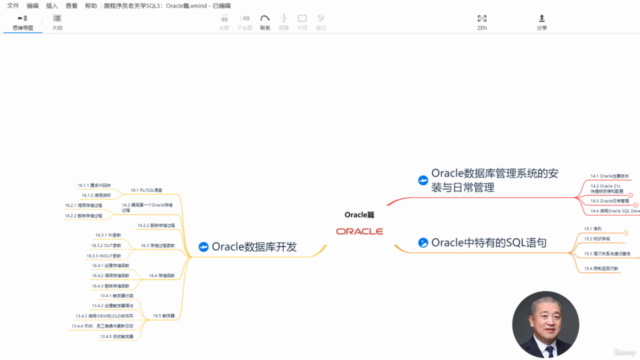Select the Oracle篇 central topic
640x360 pixels.
coord(359,215)
